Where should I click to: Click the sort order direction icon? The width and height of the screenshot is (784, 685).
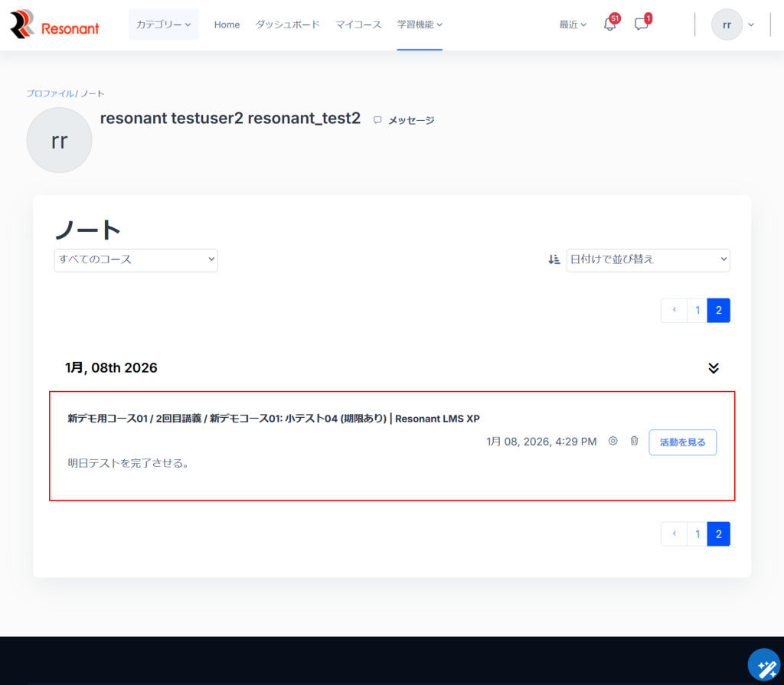pos(554,260)
